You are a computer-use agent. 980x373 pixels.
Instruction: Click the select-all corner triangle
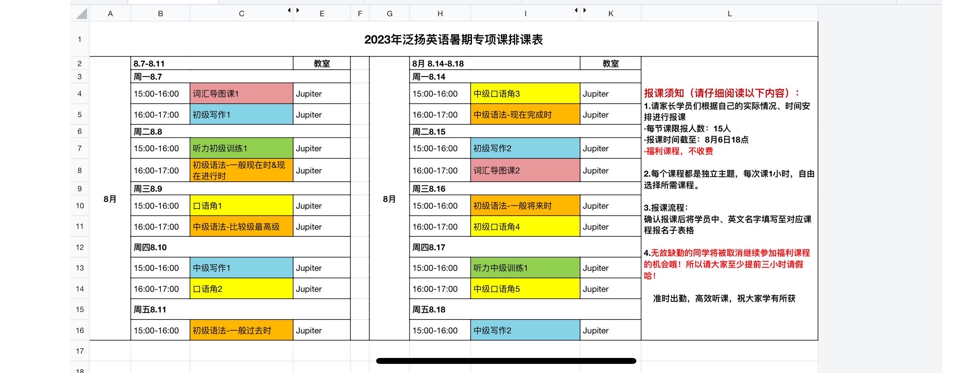pyautogui.click(x=82, y=14)
